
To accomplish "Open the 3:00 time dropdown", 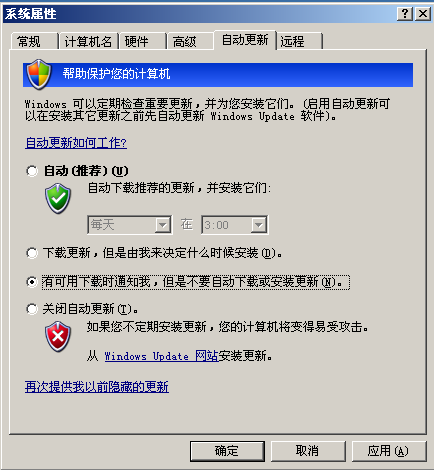I will pyautogui.click(x=234, y=225).
